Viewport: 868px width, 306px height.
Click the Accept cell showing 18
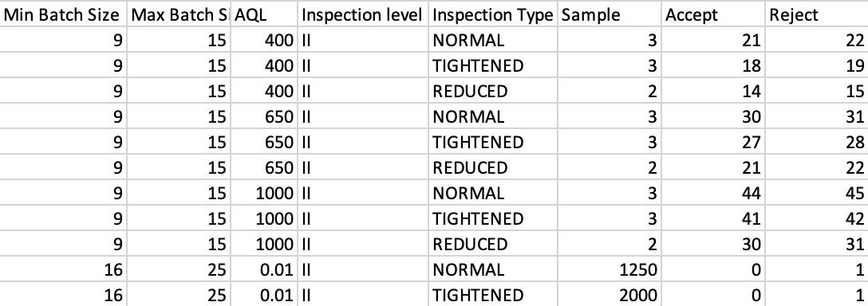(x=713, y=65)
